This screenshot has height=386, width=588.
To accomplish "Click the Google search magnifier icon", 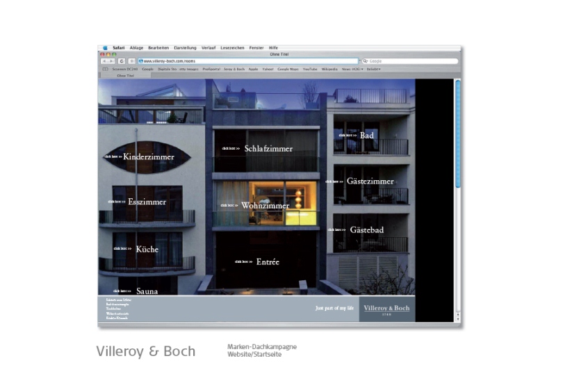I will [x=365, y=61].
